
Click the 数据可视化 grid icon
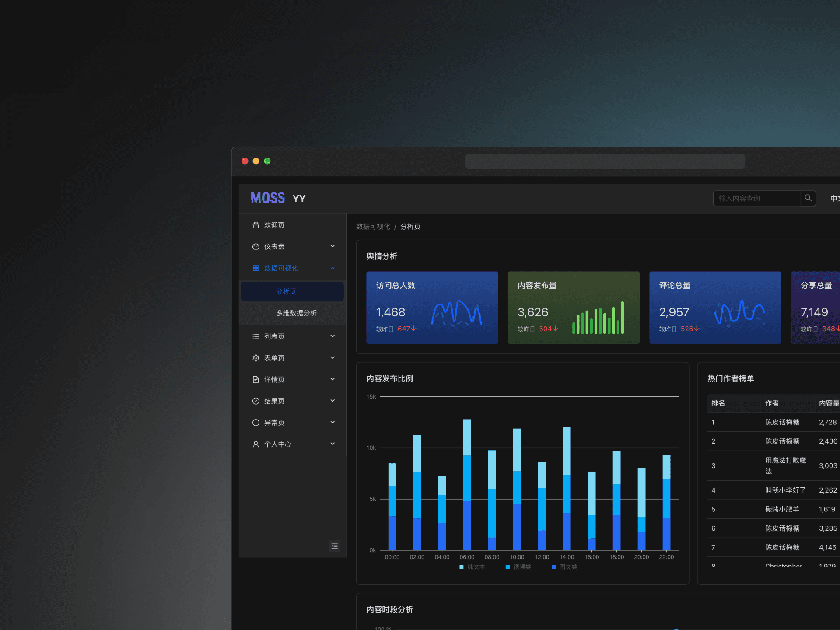pyautogui.click(x=255, y=268)
